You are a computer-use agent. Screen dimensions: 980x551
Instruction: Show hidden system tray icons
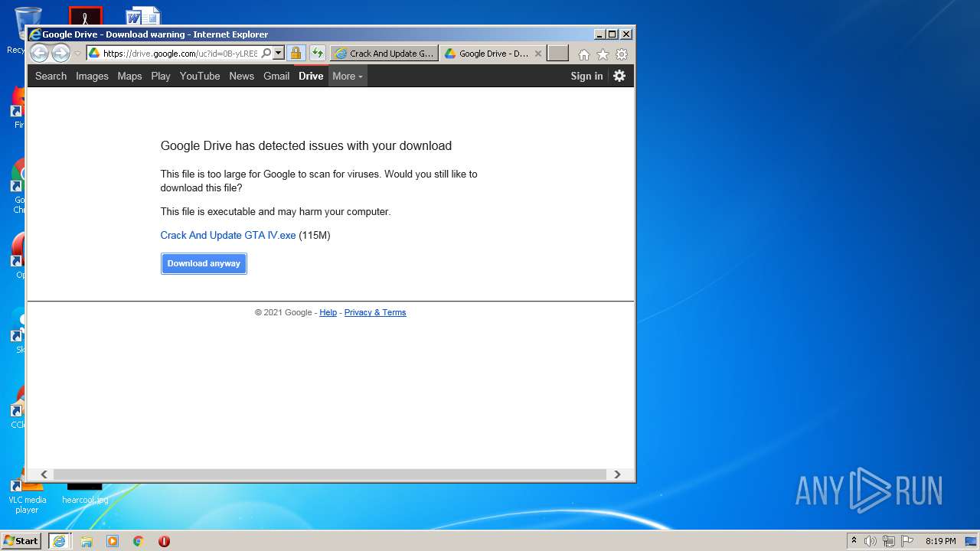(854, 541)
